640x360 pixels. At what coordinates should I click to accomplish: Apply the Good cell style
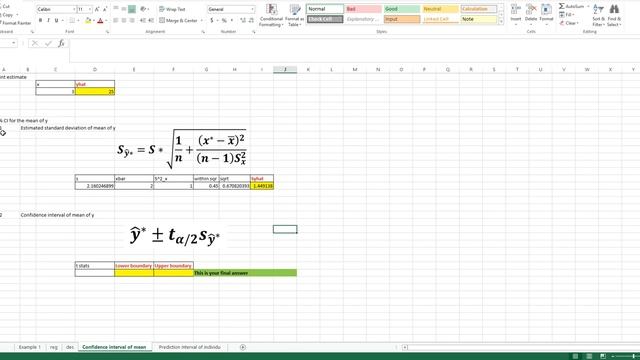402,9
